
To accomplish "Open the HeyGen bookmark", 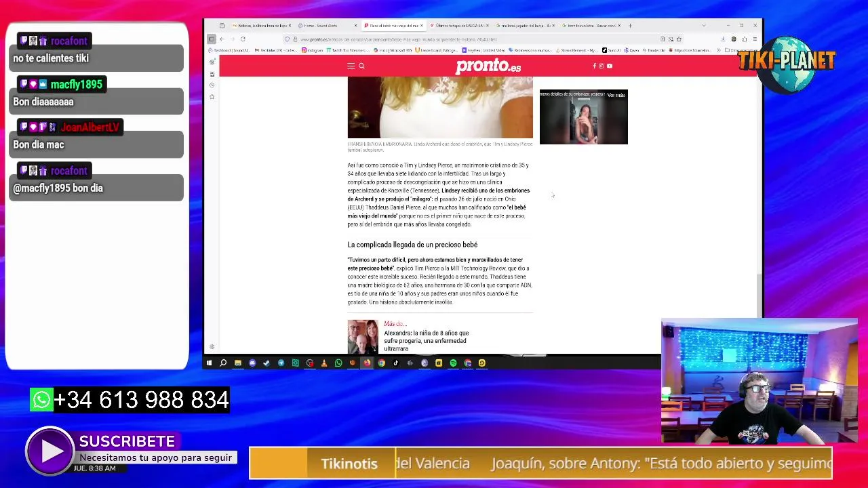I will point(484,50).
